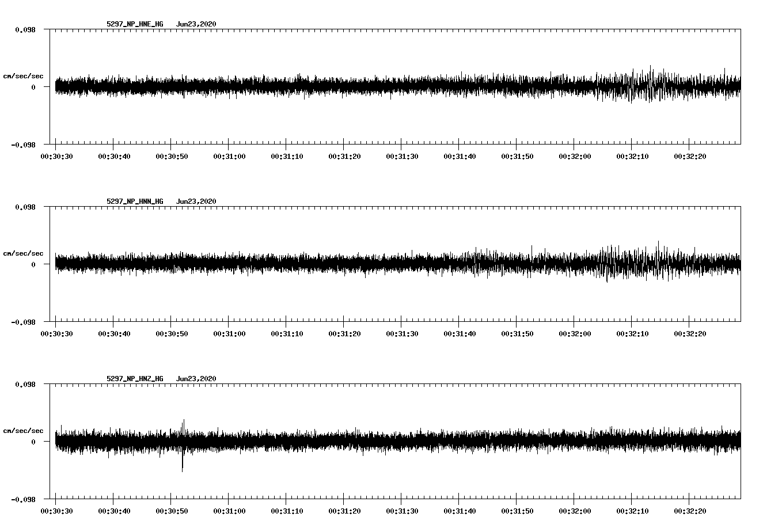
Task: Click 00:32:10 time label under HNE plot
Action: point(632,156)
